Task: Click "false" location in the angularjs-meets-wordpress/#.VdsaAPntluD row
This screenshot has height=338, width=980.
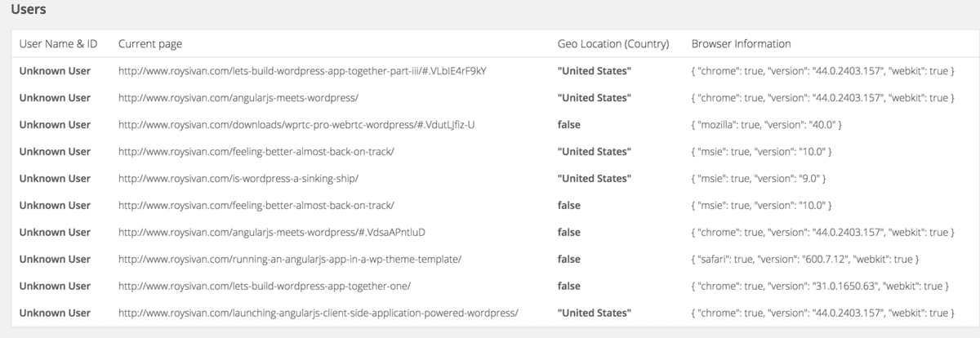Action: 569,233
